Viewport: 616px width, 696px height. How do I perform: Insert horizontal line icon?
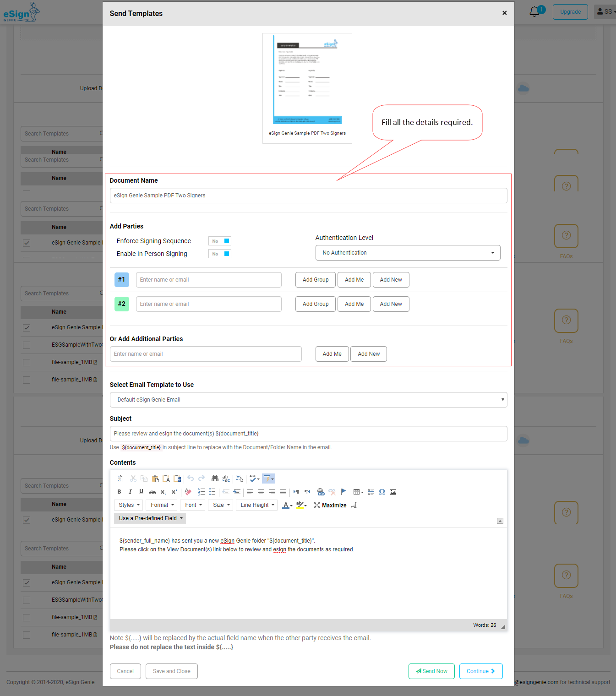[371, 492]
